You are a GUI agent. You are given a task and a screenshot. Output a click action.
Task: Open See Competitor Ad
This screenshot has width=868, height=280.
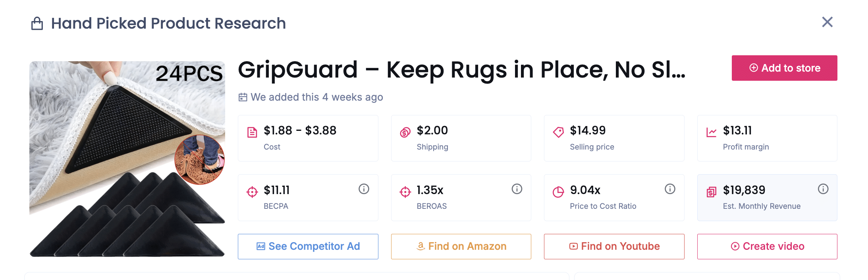308,247
